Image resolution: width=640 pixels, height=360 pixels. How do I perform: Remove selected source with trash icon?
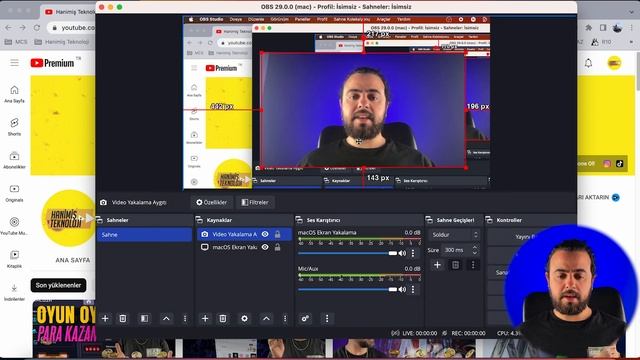click(223, 318)
